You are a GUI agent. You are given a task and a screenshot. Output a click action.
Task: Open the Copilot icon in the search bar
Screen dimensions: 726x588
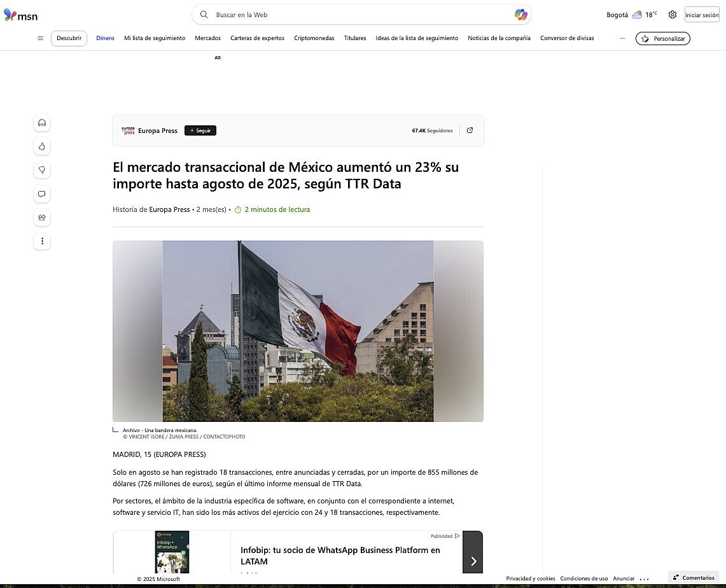(x=520, y=14)
